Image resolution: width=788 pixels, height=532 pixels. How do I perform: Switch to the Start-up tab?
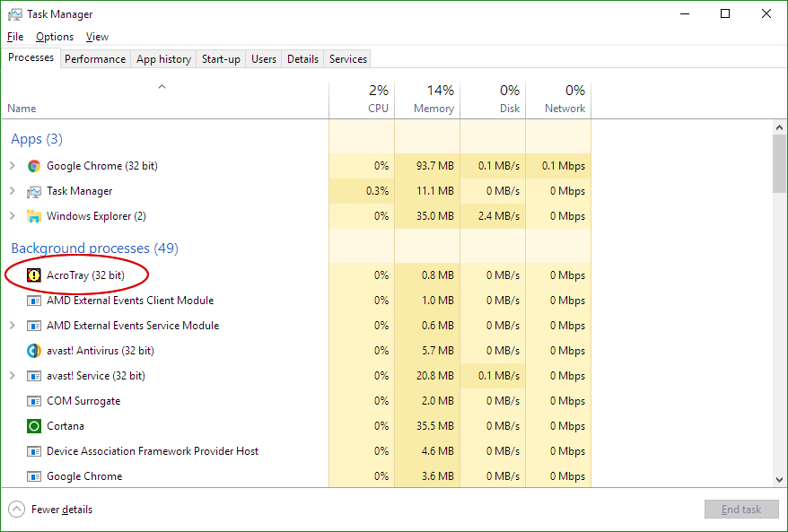(221, 59)
